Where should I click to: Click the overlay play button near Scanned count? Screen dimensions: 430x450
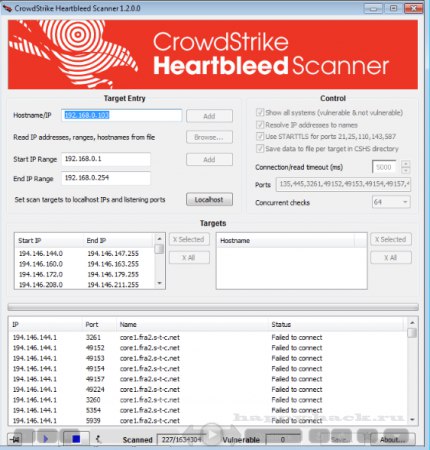click(212, 434)
